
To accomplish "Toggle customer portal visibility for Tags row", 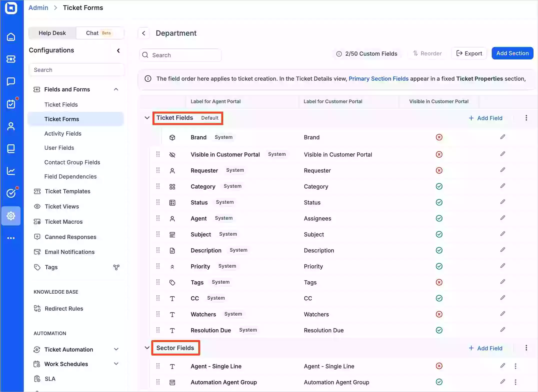I will click(x=439, y=282).
